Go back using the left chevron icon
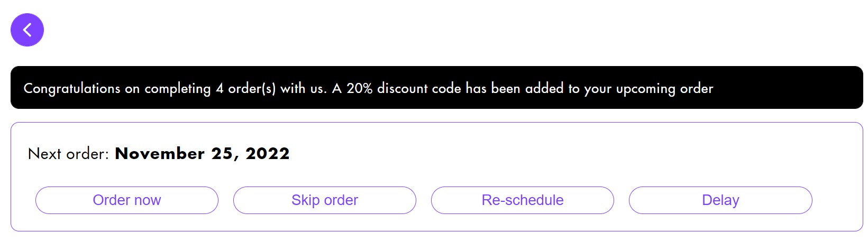This screenshot has width=868, height=242. [27, 30]
